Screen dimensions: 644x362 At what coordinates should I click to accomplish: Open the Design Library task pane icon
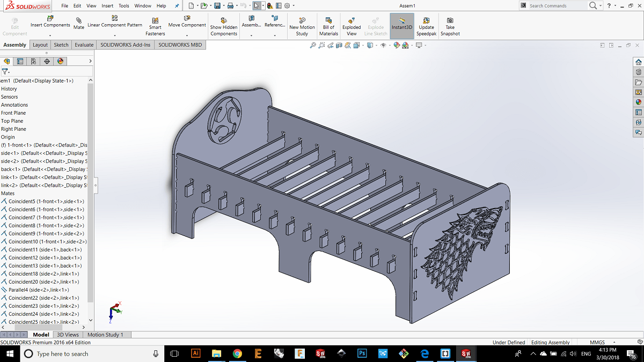click(x=638, y=72)
